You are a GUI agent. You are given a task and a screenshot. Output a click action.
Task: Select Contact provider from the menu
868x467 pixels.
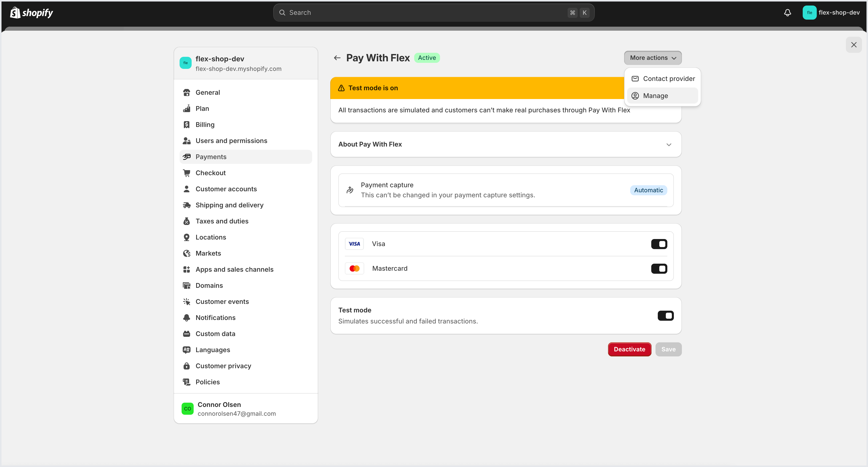point(663,79)
